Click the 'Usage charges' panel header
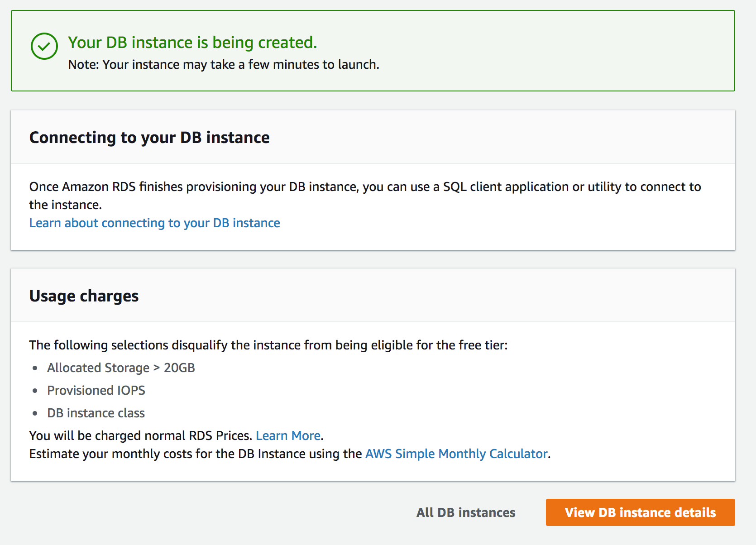The width and height of the screenshot is (756, 545). point(84,296)
